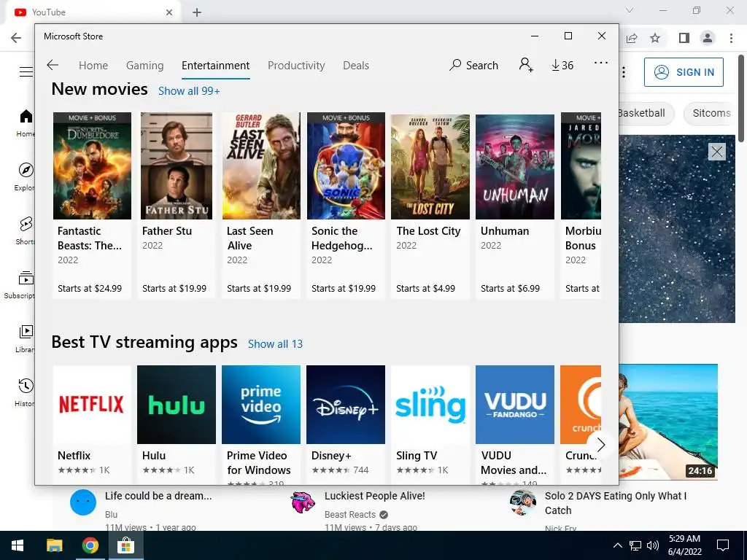Open Chrome profile avatar
Image resolution: width=747 pixels, height=560 pixels.
pos(708,38)
